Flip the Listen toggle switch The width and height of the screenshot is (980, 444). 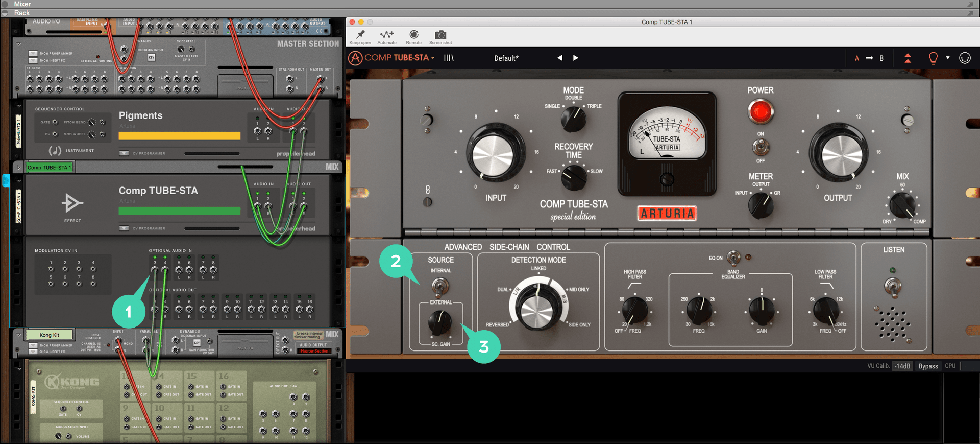(x=893, y=286)
